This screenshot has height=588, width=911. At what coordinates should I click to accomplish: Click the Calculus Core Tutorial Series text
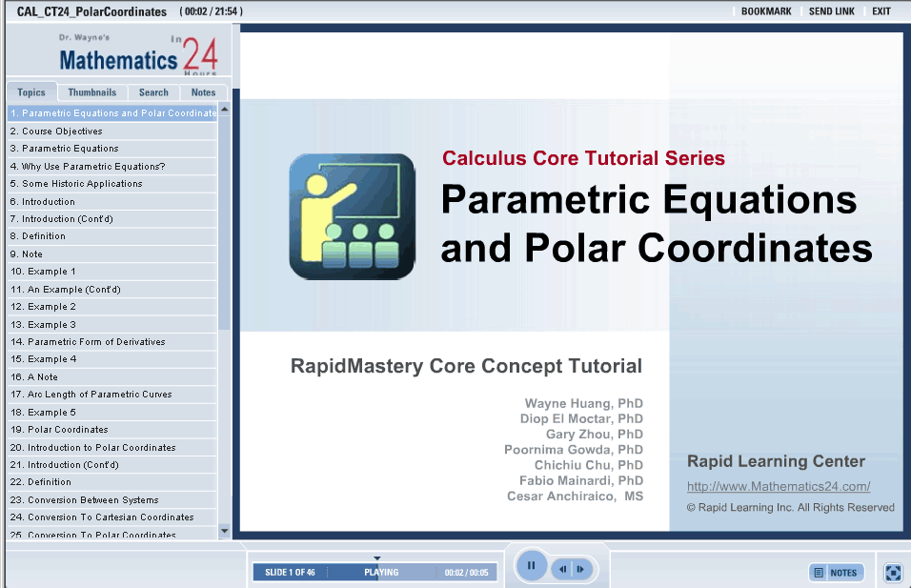pyautogui.click(x=583, y=158)
